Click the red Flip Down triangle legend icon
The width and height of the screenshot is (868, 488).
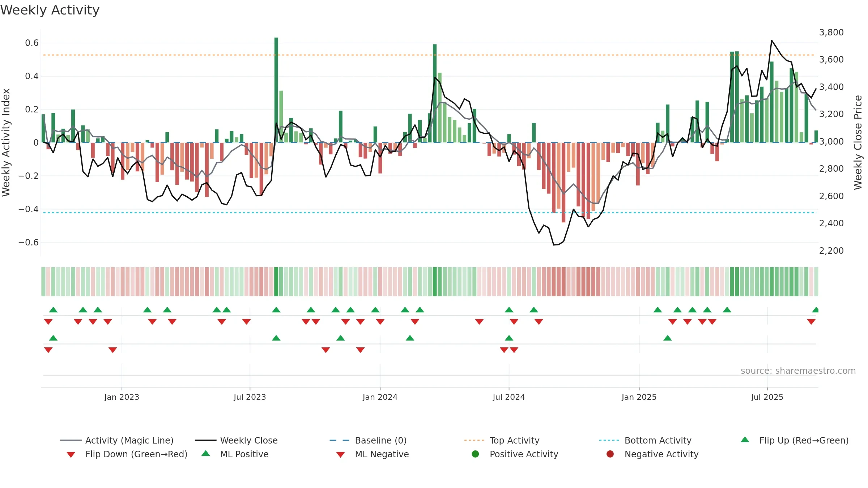click(x=71, y=455)
